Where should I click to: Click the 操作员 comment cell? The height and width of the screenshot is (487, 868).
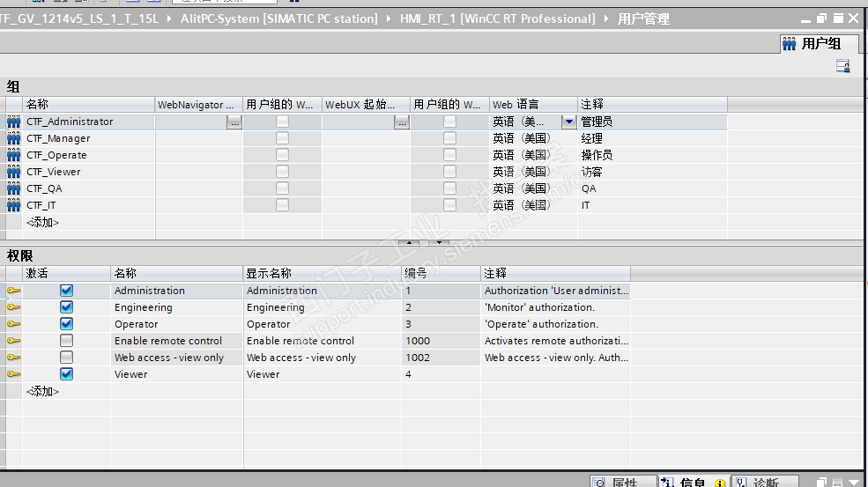click(x=652, y=155)
